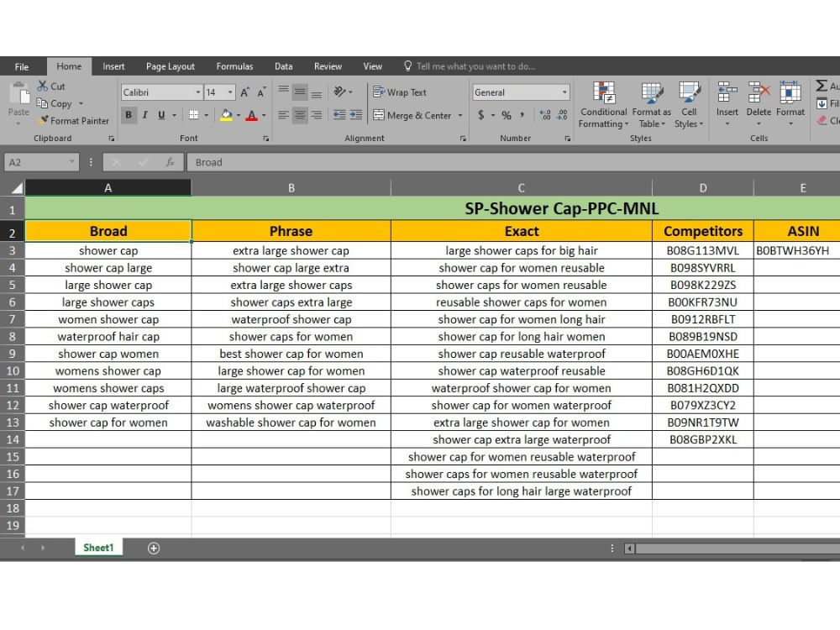Switch to the View tab

point(373,66)
